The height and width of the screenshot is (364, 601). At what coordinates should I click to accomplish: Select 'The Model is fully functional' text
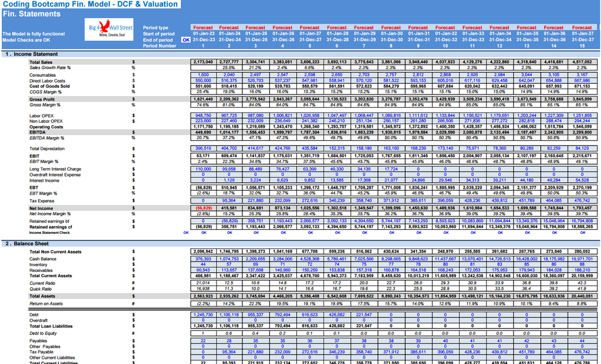[33, 33]
